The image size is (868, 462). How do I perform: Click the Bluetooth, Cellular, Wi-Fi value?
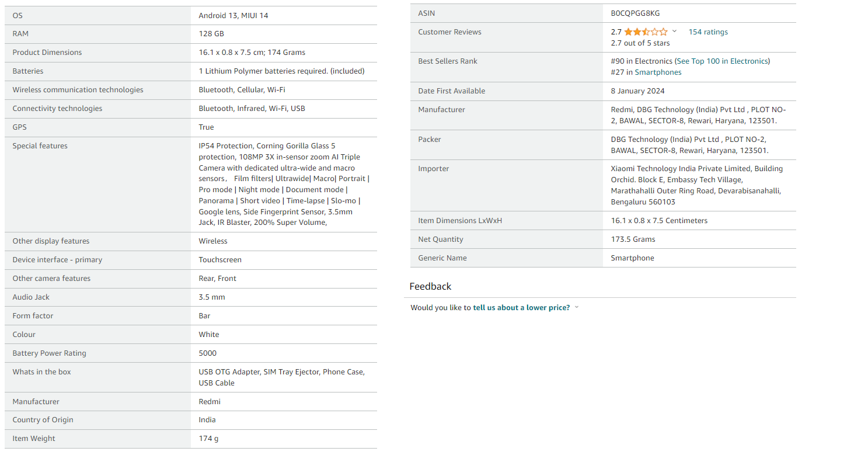(x=242, y=90)
